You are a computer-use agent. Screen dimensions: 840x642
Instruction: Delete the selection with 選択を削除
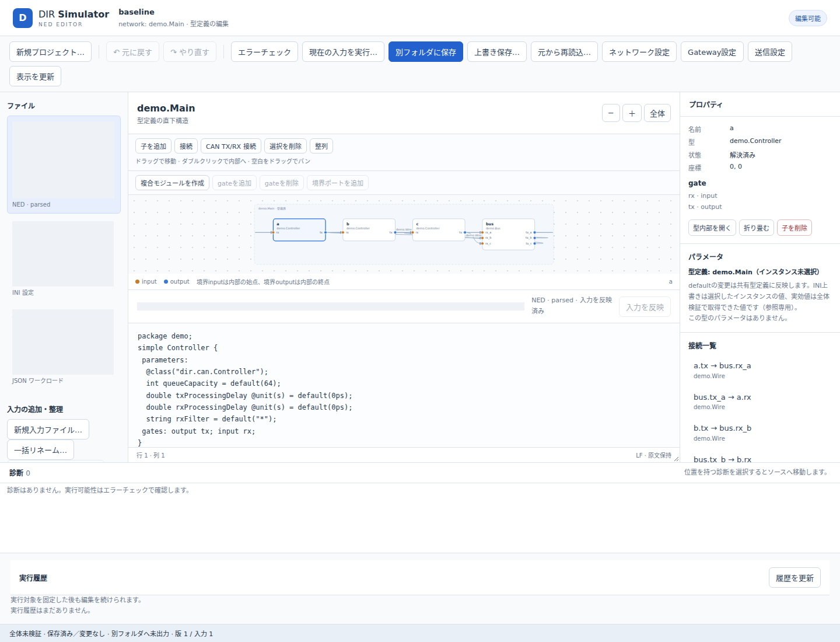(285, 146)
